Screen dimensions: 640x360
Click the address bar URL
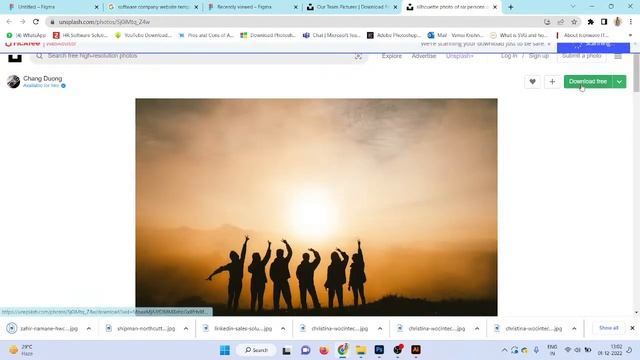coord(104,22)
